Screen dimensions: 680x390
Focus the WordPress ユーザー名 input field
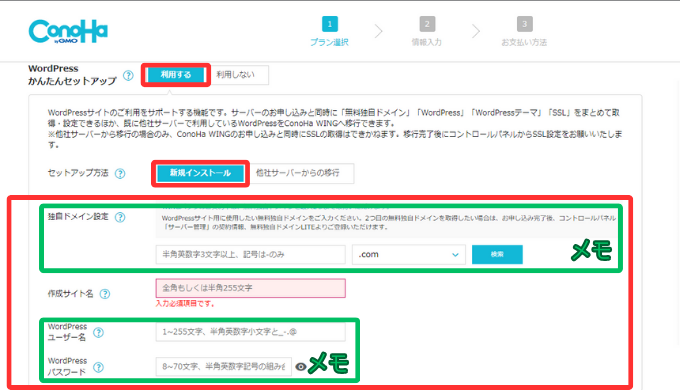pos(251,332)
